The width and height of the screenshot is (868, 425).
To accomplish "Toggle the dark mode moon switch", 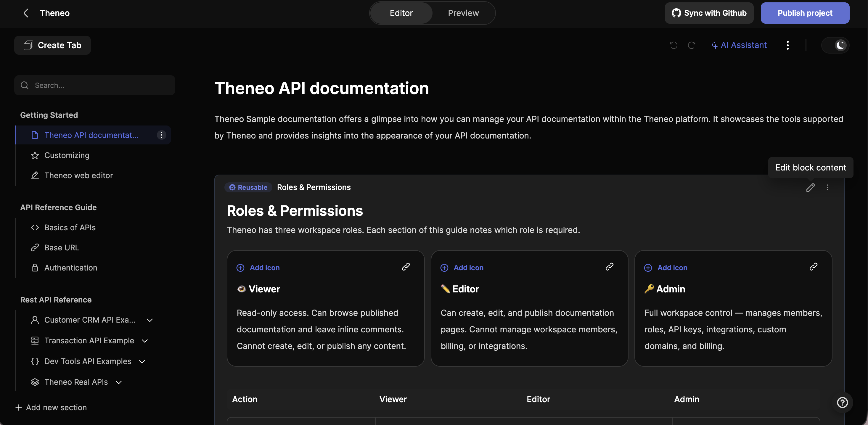I will point(835,45).
